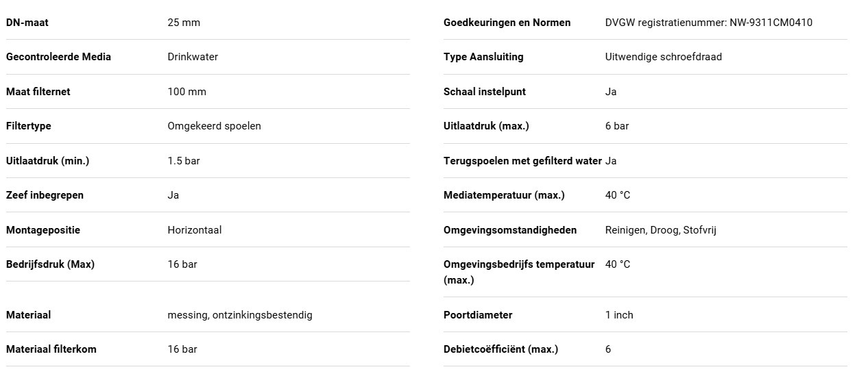Click the Poortdiameter label
This screenshot has width=868, height=376.
click(478, 315)
